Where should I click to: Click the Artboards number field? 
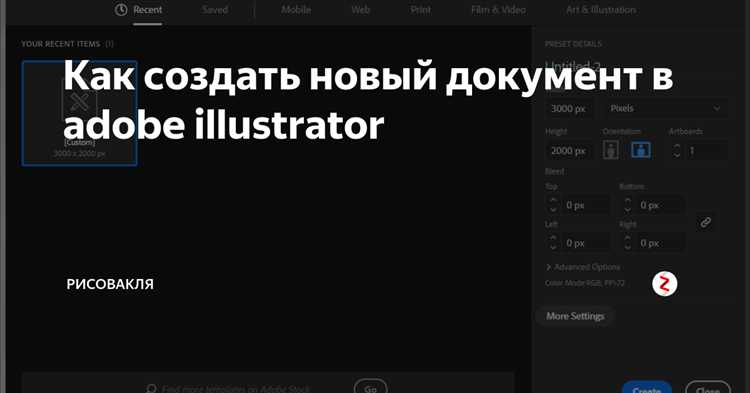coord(707,151)
